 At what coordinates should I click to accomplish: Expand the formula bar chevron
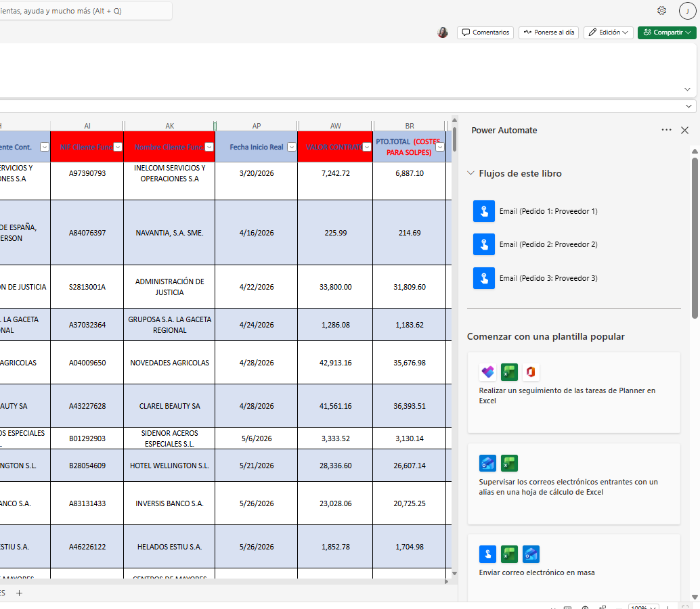tap(688, 106)
